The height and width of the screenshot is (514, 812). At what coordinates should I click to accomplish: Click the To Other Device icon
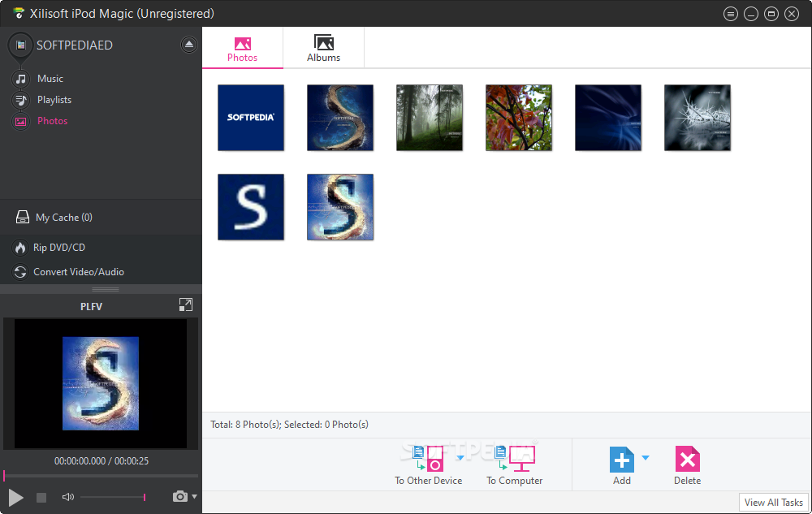(428, 459)
